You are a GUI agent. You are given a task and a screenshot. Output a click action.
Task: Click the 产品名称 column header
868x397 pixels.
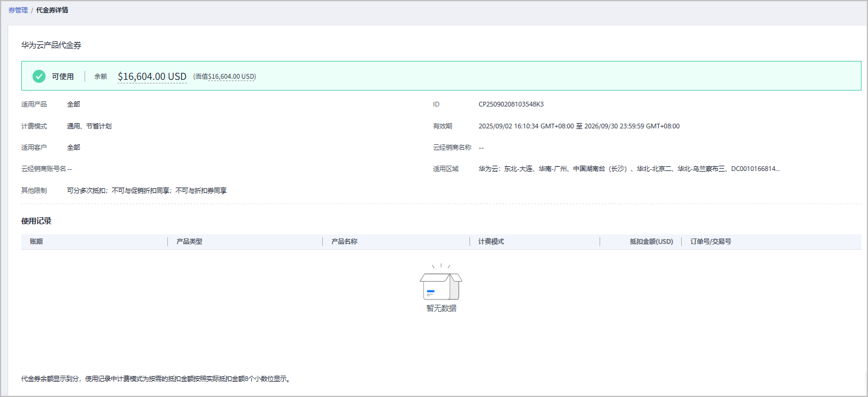(x=344, y=241)
